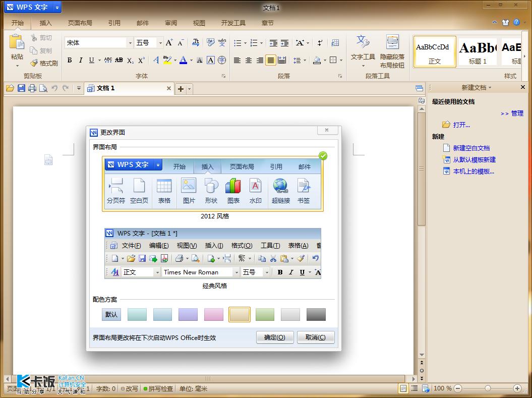Image resolution: width=532 pixels, height=398 pixels.
Task: Click the open folder icon in quick toolbar
Action: coord(10,88)
